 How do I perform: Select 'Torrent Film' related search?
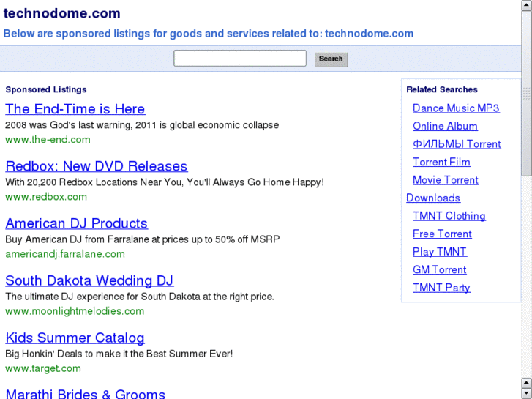click(x=441, y=162)
